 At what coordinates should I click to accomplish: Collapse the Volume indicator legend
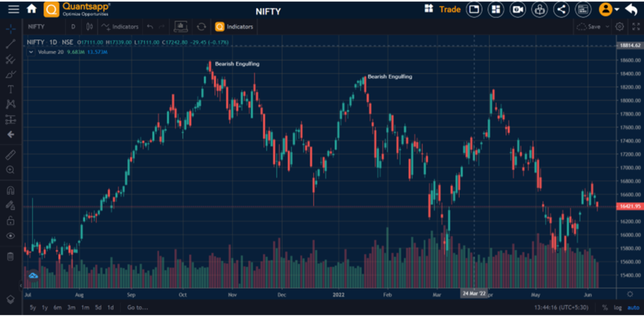[x=31, y=52]
